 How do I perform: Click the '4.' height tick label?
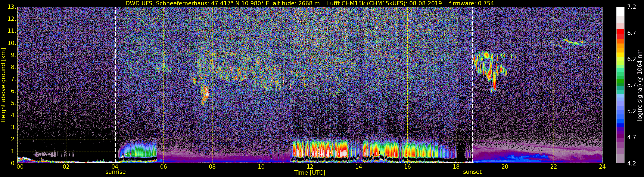(x=13, y=115)
